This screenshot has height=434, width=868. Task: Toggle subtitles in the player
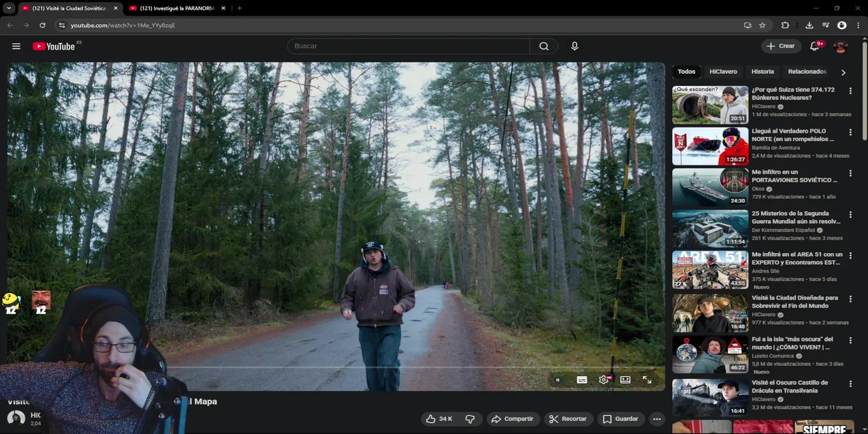[x=582, y=380]
